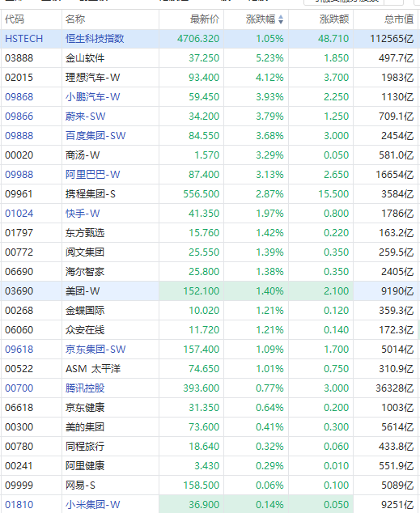This screenshot has height=513, width=420.
Task: Click index total market cap 112565亿
Action: tap(392, 39)
